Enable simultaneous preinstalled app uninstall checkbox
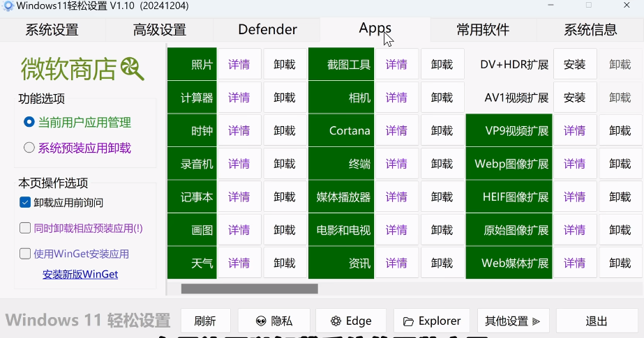Image resolution: width=644 pixels, height=338 pixels. (x=25, y=228)
